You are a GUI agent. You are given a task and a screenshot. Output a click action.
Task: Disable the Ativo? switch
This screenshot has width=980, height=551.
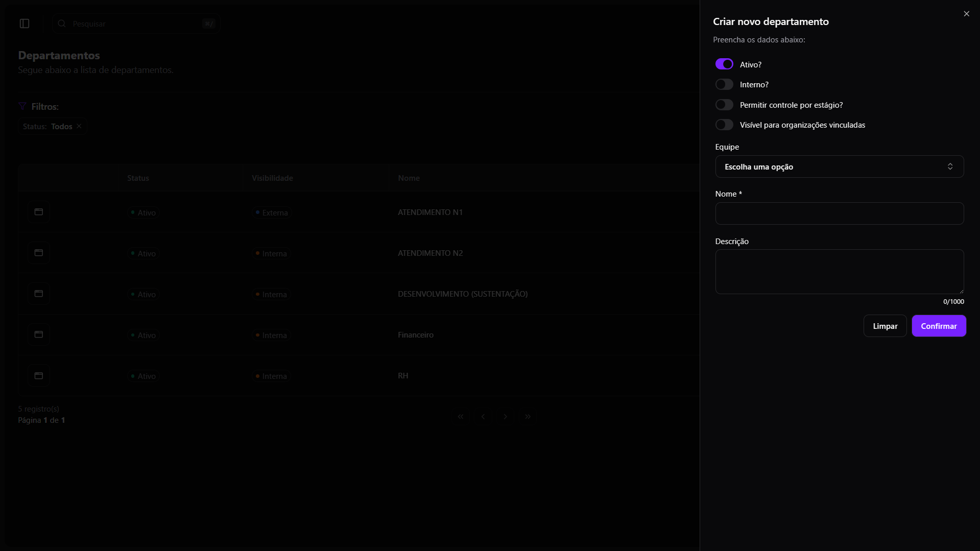(724, 64)
